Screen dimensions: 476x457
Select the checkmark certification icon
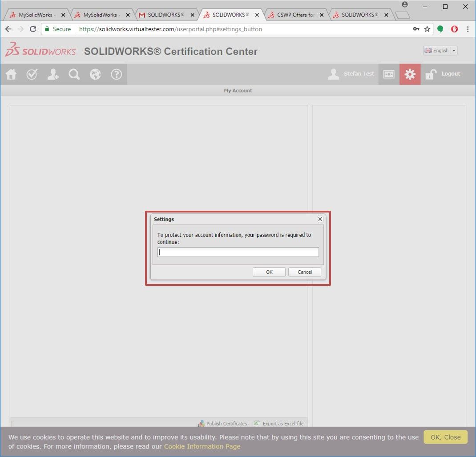pyautogui.click(x=32, y=74)
